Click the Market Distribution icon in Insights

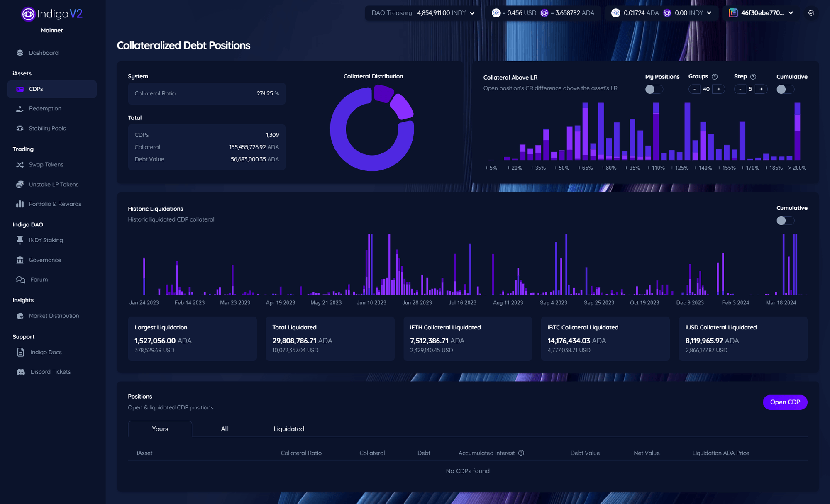20,315
